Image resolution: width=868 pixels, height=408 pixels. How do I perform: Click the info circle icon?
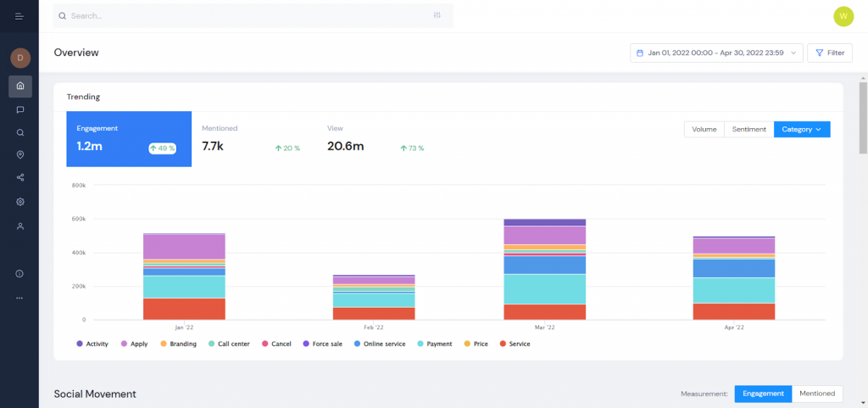[x=20, y=274]
